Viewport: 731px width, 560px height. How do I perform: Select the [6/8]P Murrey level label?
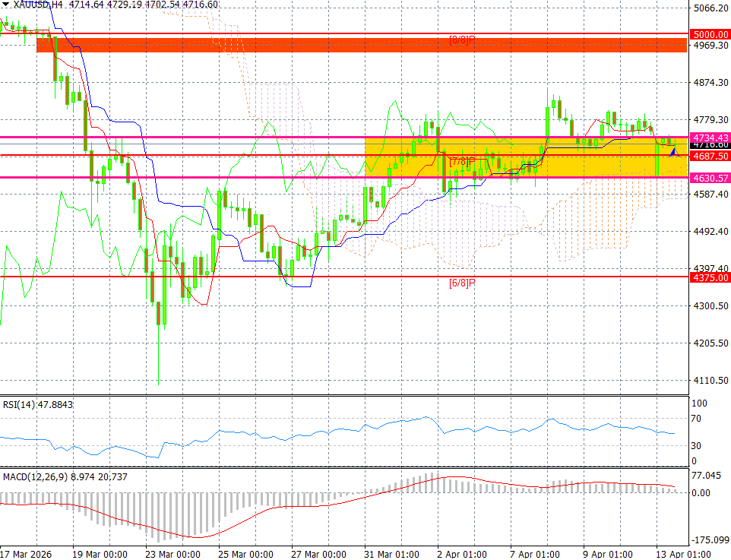tap(462, 283)
